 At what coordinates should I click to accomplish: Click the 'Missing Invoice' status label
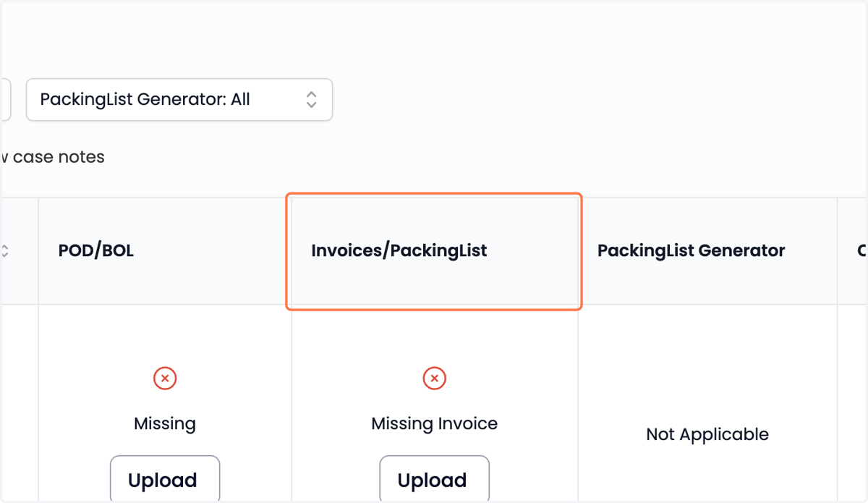[x=434, y=423]
